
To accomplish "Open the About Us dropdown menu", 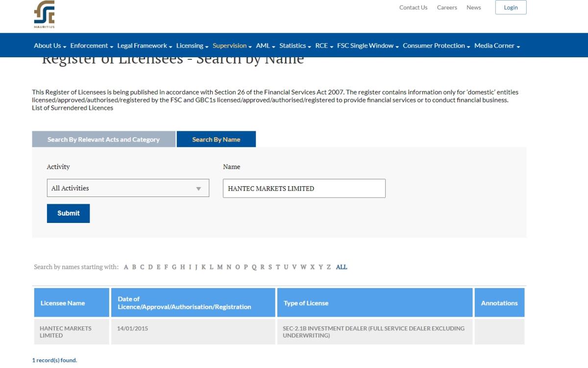I will 49,46.
